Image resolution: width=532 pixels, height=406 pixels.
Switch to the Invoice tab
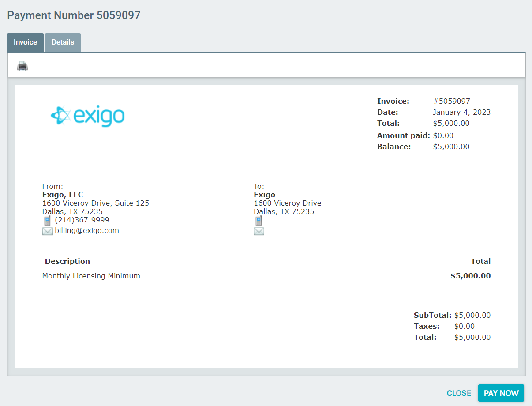pyautogui.click(x=26, y=42)
